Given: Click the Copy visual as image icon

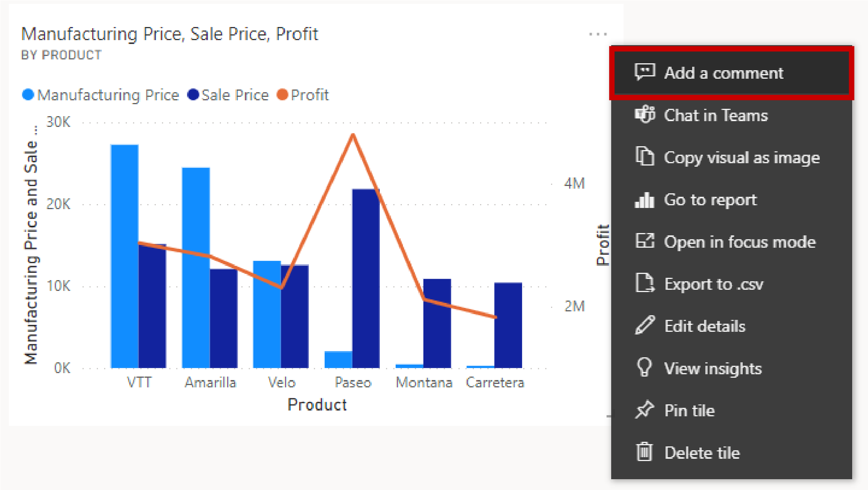Looking at the screenshot, I should [x=646, y=156].
